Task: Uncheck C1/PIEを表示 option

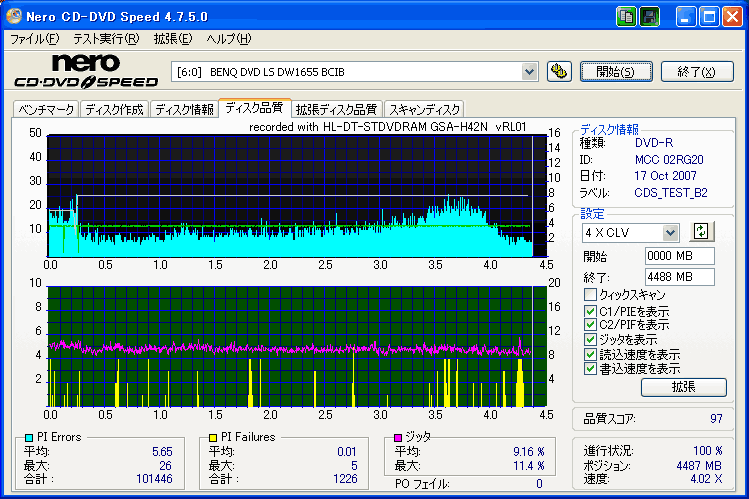Action: (590, 311)
